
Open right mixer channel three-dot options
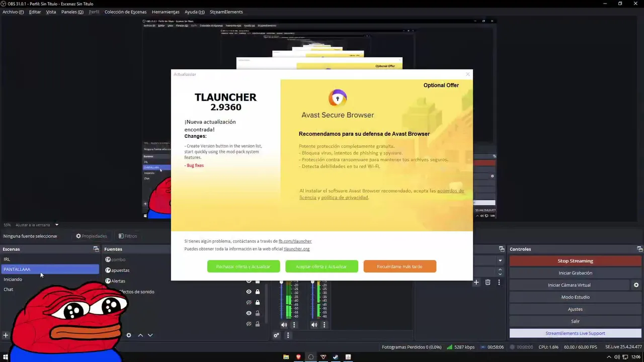pyautogui.click(x=324, y=325)
